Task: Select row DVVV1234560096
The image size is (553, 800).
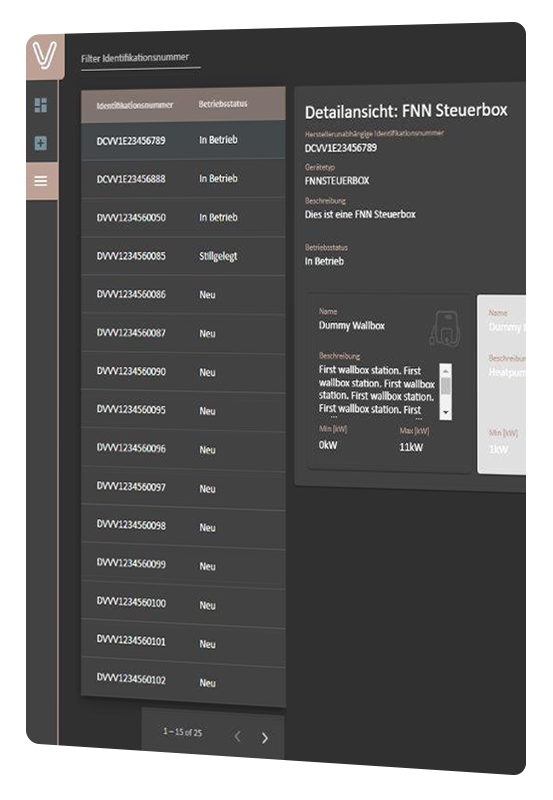Action: (183, 449)
